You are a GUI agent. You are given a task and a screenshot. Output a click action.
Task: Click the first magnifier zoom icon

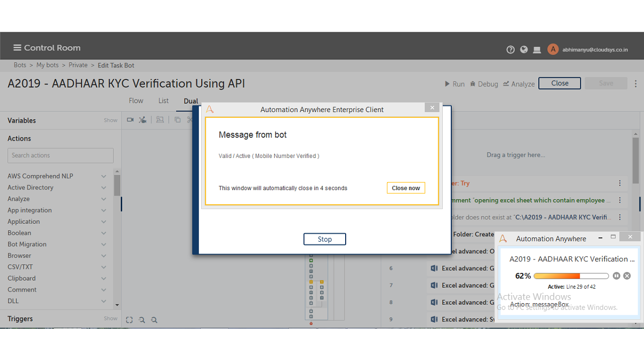pyautogui.click(x=142, y=320)
